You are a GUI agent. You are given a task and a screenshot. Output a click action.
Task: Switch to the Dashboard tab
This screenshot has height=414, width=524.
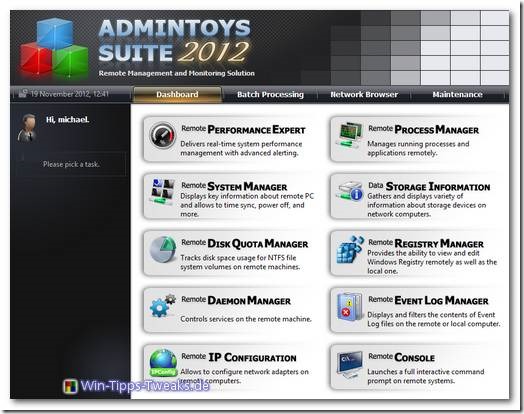pyautogui.click(x=177, y=95)
